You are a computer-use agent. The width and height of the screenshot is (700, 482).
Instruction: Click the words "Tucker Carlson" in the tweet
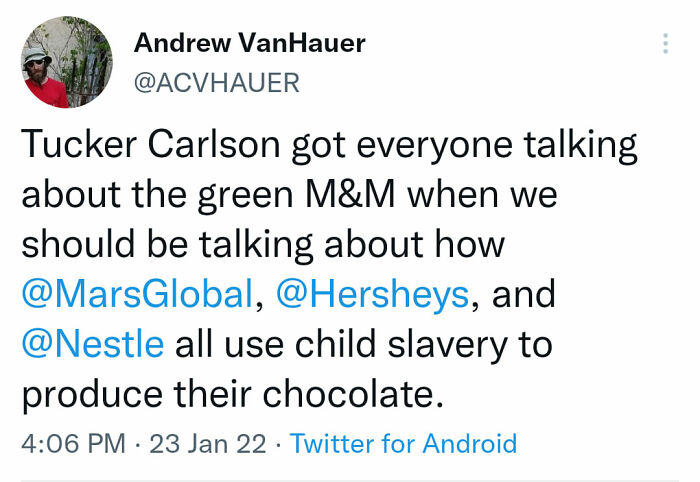[x=150, y=146]
